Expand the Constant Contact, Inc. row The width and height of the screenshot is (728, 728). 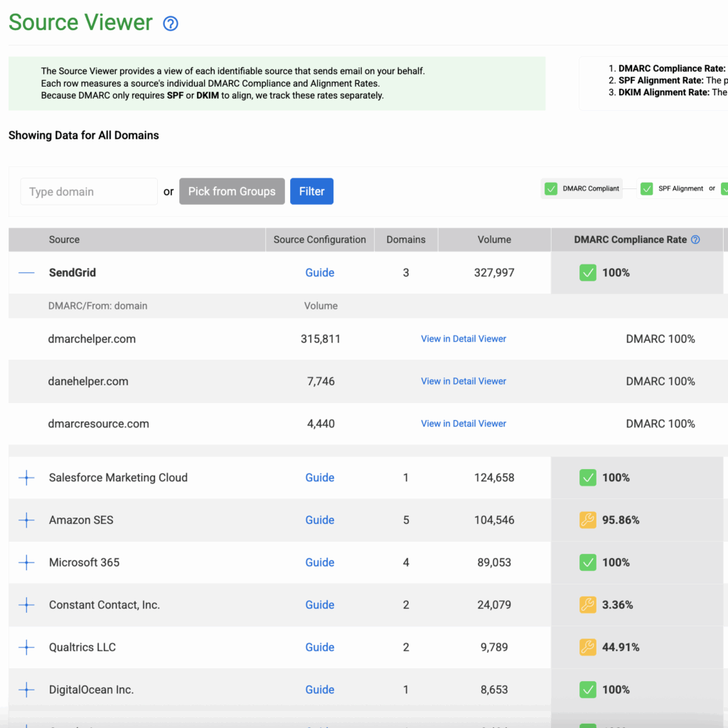point(26,604)
